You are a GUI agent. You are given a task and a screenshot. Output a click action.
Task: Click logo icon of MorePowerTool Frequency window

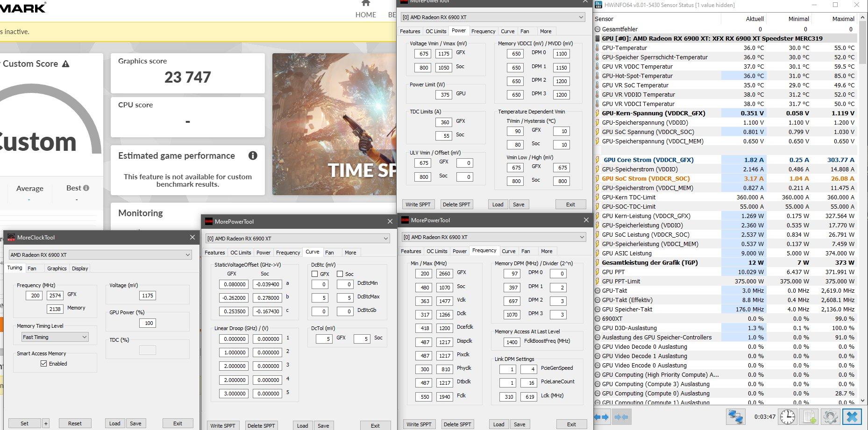(x=405, y=220)
